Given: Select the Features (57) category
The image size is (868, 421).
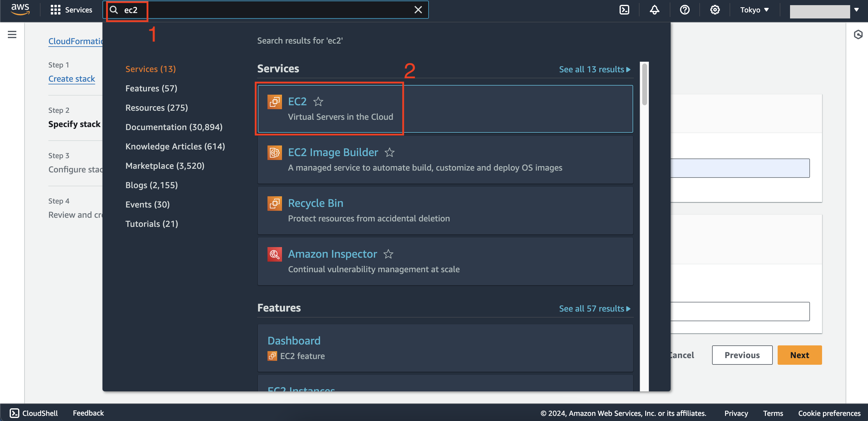Looking at the screenshot, I should [151, 88].
